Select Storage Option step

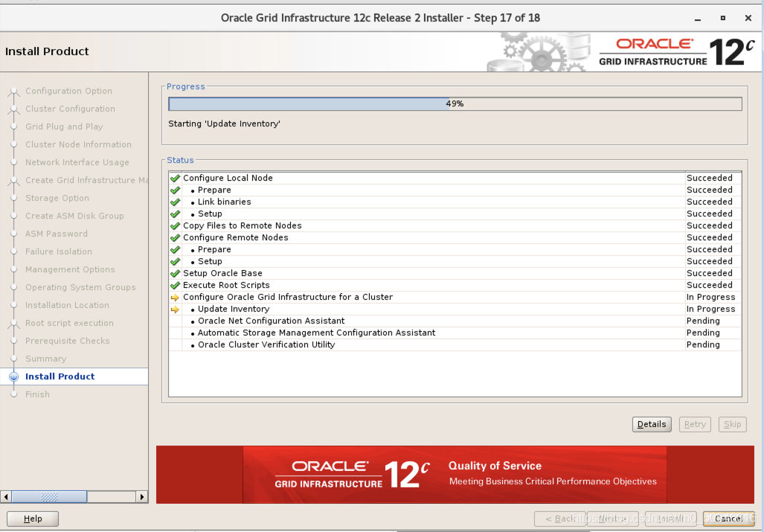click(57, 198)
